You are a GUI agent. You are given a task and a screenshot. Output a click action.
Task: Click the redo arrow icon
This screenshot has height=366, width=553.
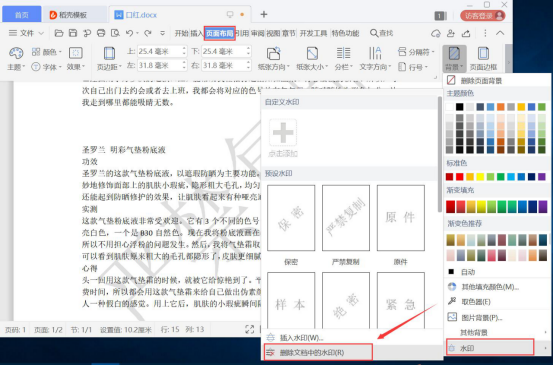[148, 33]
